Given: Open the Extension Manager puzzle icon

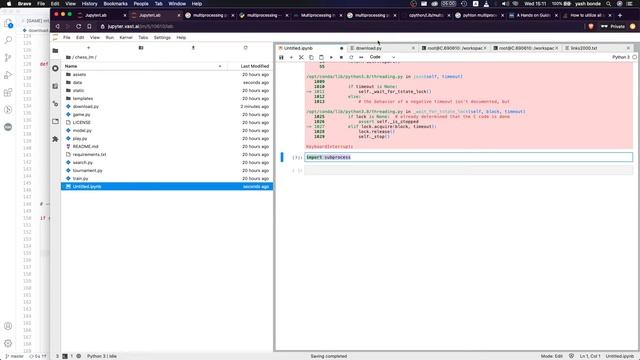Looking at the screenshot, I should tap(56, 139).
